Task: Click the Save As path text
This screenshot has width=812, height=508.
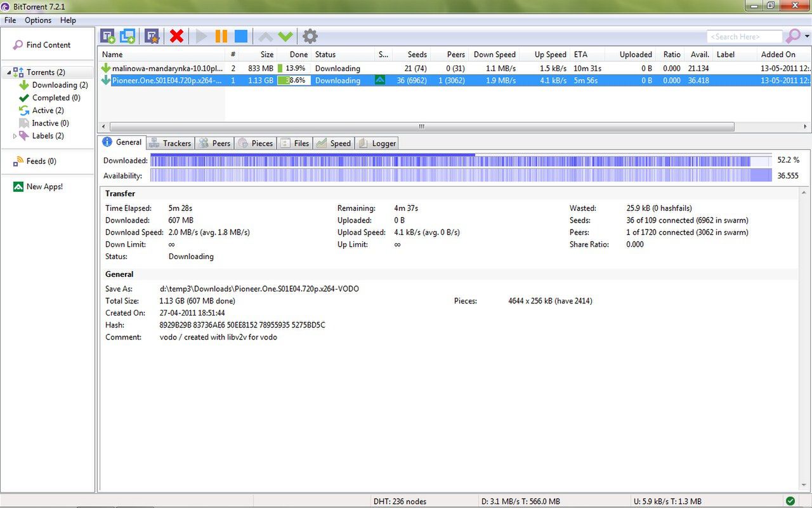Action: (259, 289)
